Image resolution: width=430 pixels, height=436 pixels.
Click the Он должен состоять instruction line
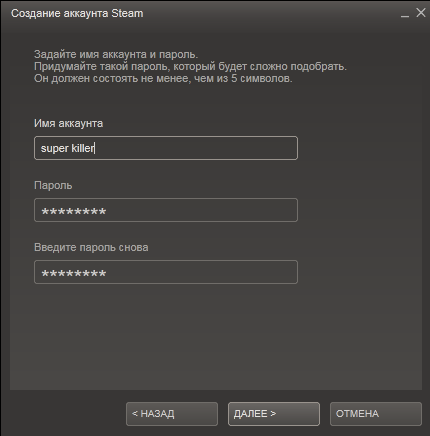163,79
